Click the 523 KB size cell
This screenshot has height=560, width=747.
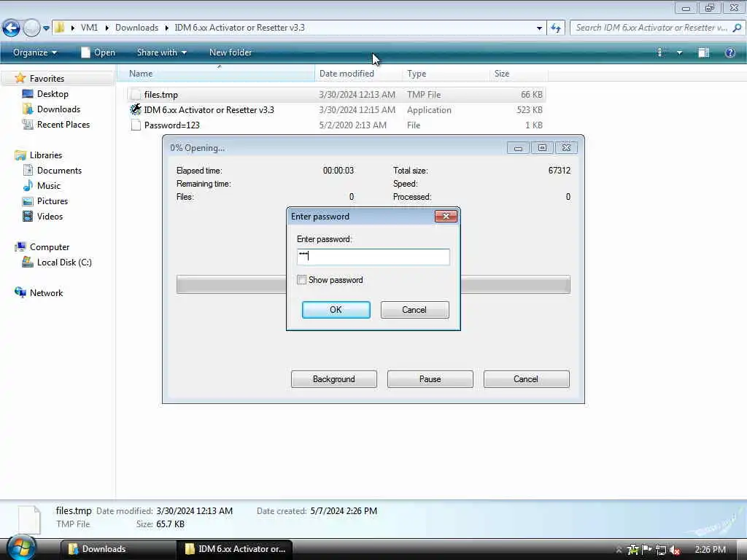530,110
